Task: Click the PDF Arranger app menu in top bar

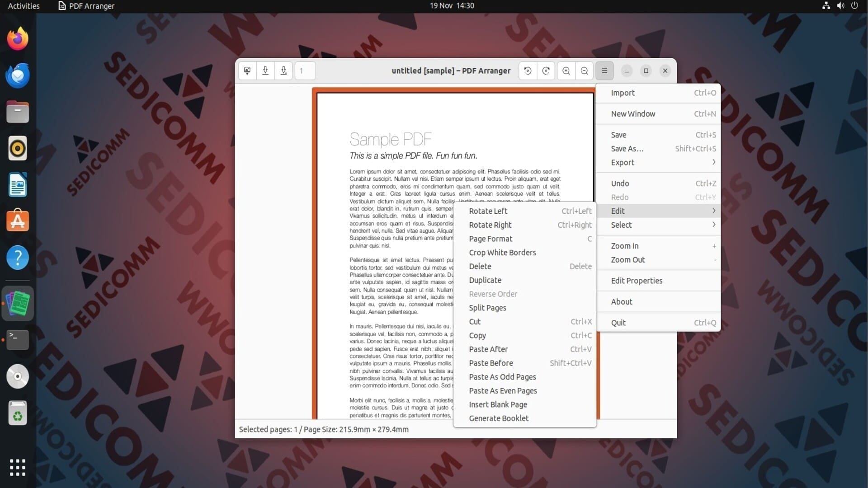Action: click(86, 6)
